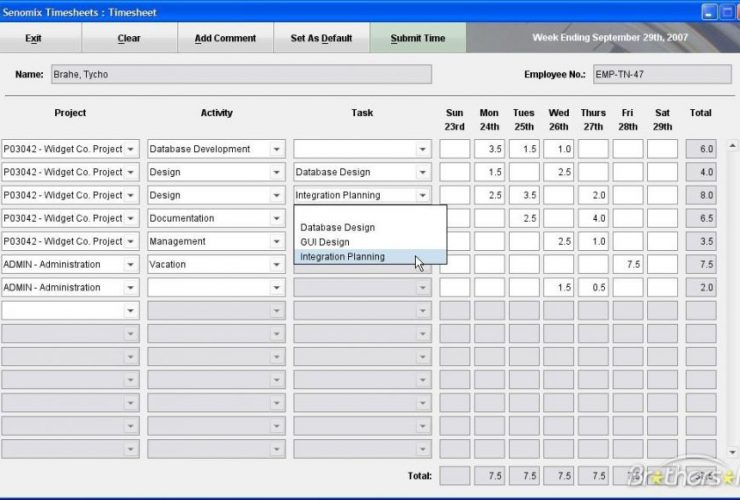Click the scrollbar up arrow beside the grid

coord(731,146)
